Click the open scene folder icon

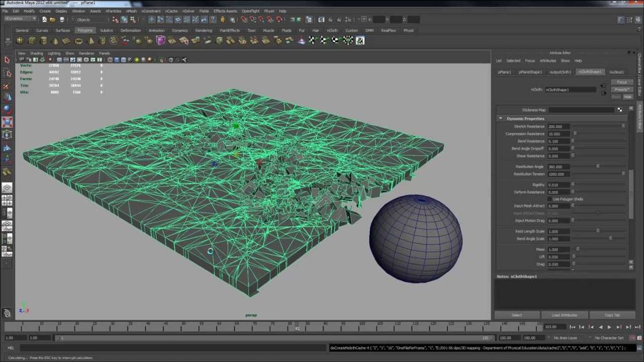(53, 19)
